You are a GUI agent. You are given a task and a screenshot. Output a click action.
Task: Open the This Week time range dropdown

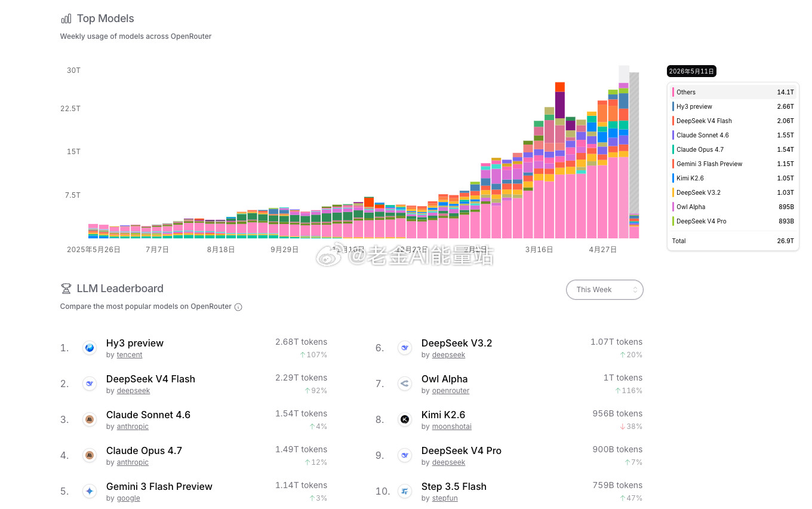click(x=605, y=290)
